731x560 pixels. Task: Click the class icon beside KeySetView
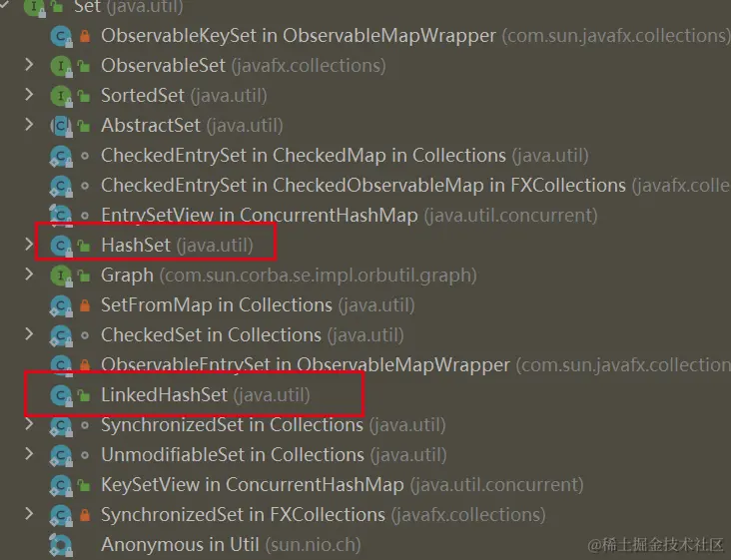tap(61, 485)
